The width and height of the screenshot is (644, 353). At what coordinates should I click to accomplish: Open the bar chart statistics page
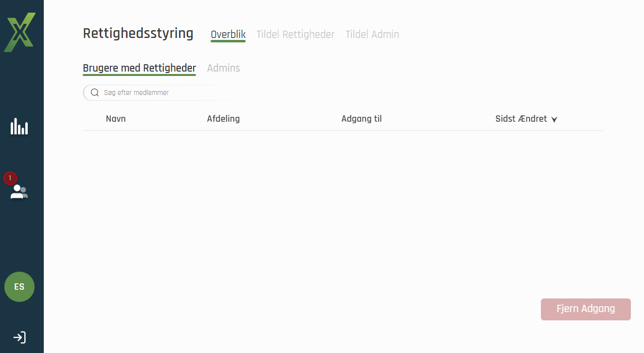(x=19, y=127)
